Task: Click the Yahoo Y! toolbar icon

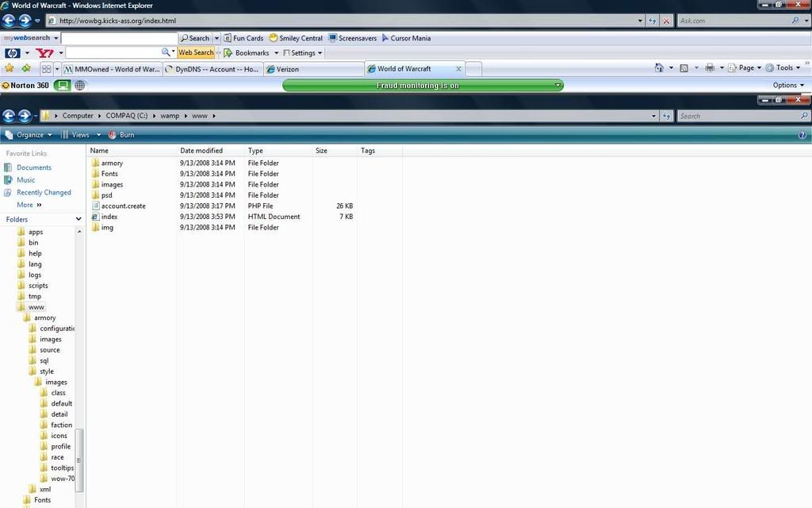Action: click(44, 53)
